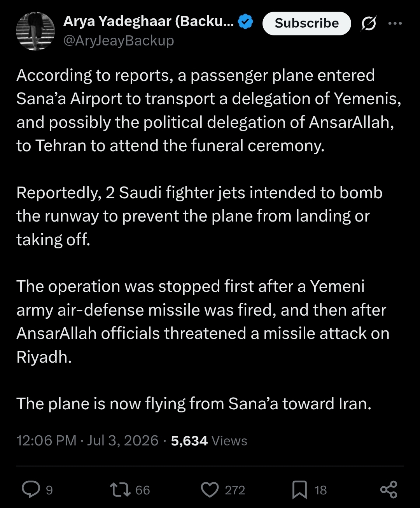Screen dimensions: 420x508
Task: Like the post with heart icon
Action: 210,490
